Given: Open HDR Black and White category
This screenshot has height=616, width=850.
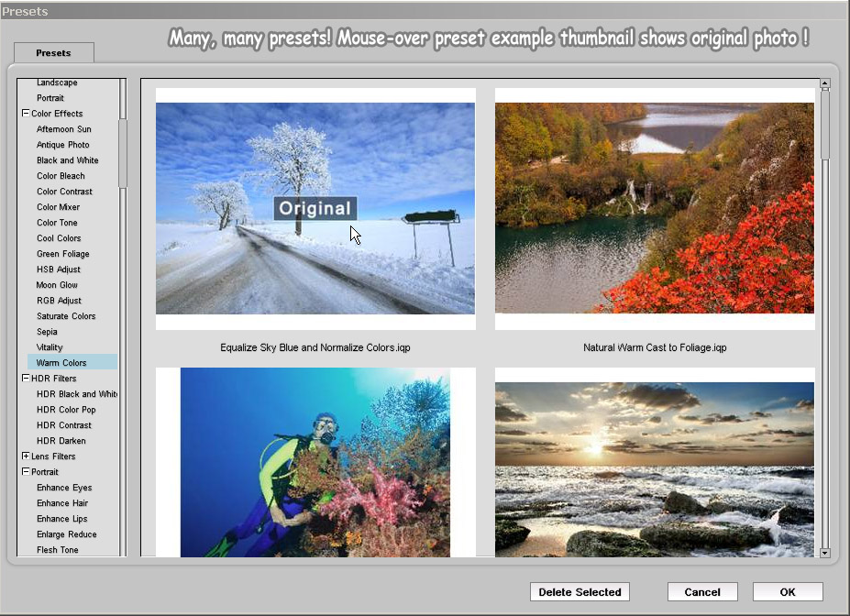Looking at the screenshot, I should pyautogui.click(x=76, y=394).
